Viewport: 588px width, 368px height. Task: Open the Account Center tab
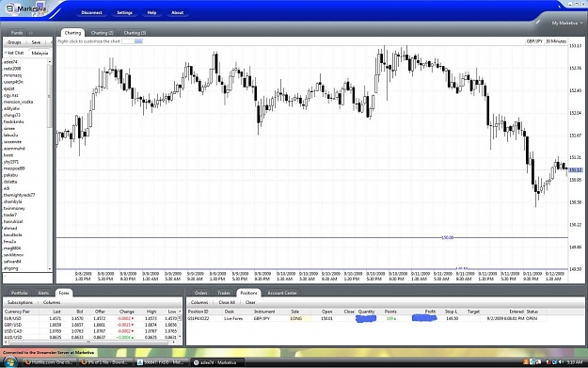click(282, 293)
